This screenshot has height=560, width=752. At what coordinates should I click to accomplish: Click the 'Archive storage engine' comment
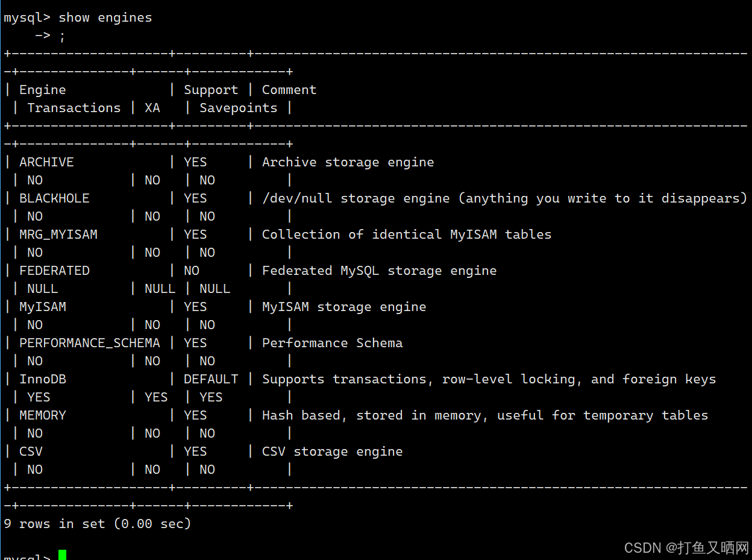[348, 162]
